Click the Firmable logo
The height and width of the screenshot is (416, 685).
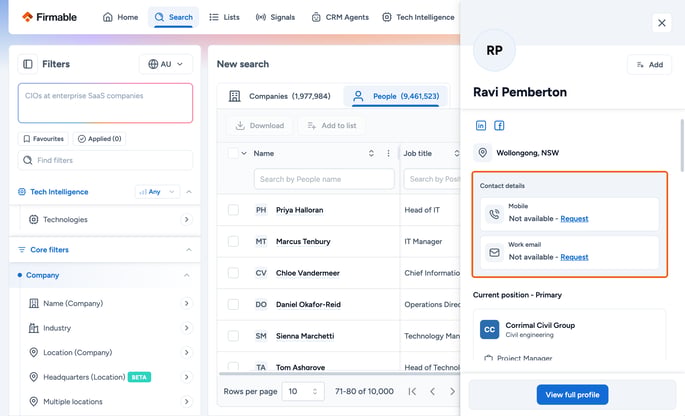click(49, 17)
